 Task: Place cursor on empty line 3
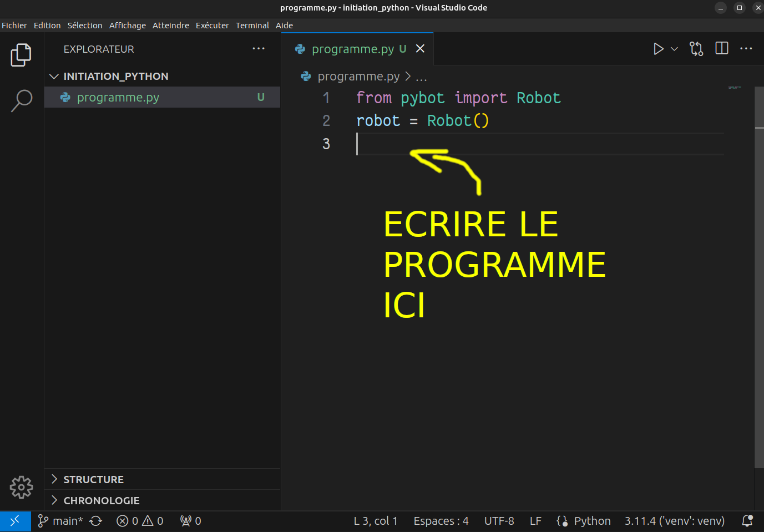click(540, 144)
